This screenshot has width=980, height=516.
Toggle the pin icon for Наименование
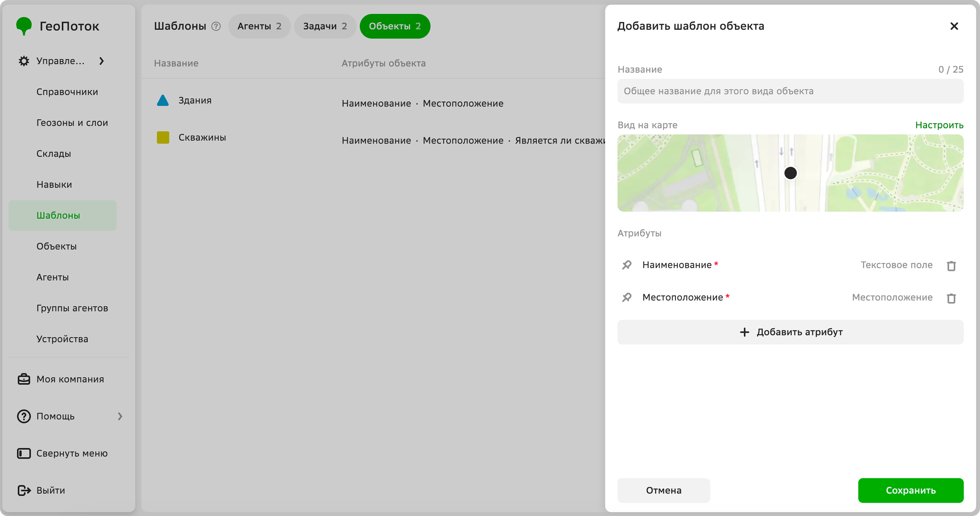(x=627, y=265)
